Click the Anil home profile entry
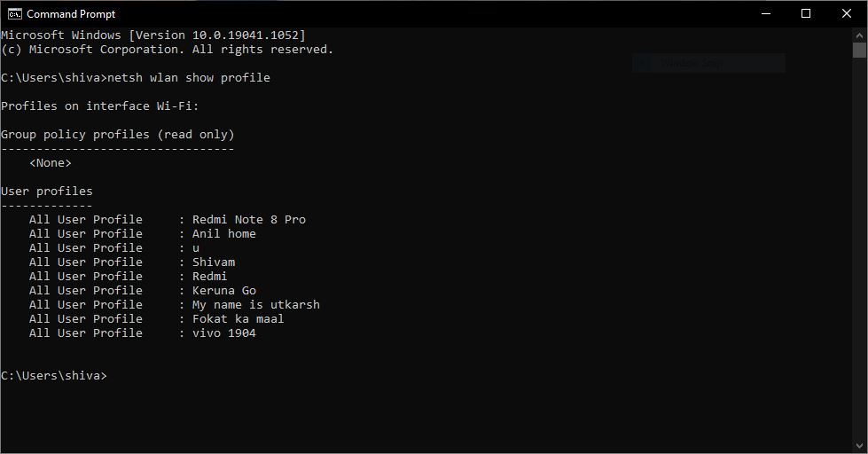 223,234
